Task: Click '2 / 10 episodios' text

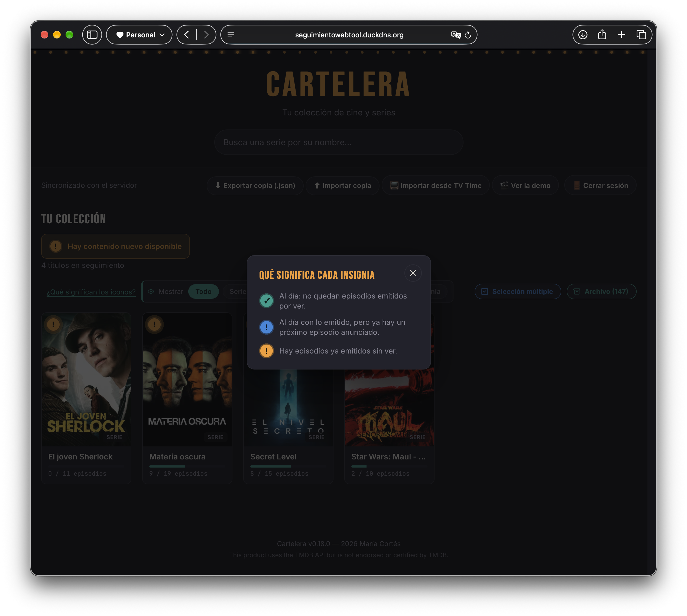Action: coord(380,474)
